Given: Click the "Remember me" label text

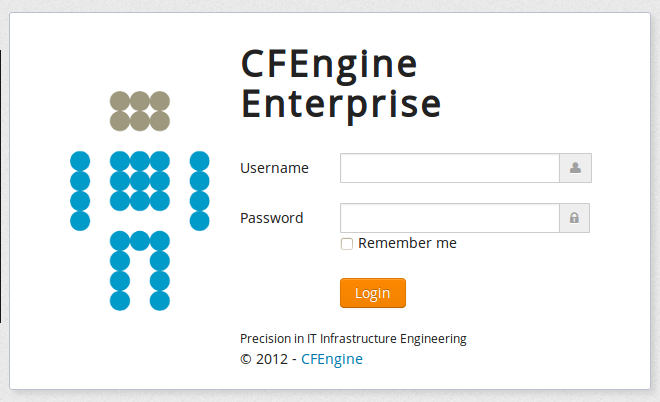Looking at the screenshot, I should 407,243.
